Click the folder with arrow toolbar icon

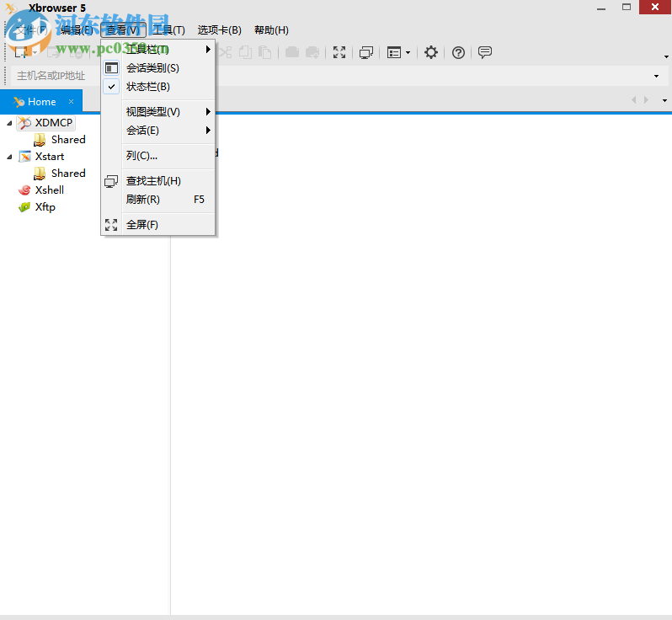312,53
